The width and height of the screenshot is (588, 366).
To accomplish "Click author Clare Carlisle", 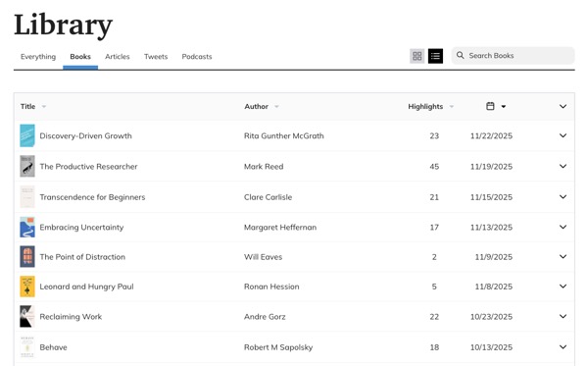I will coord(268,197).
